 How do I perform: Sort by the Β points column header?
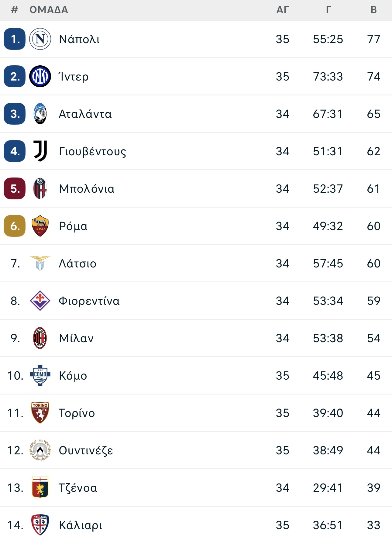pyautogui.click(x=374, y=10)
